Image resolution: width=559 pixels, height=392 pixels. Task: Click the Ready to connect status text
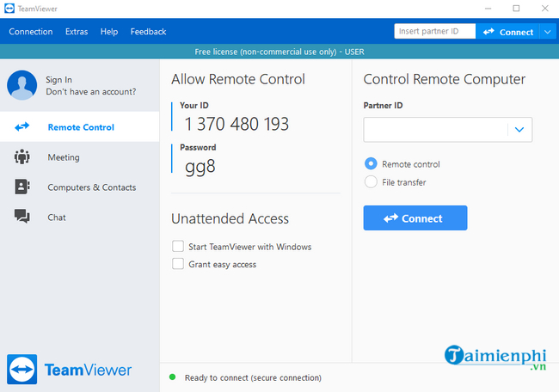pos(253,377)
